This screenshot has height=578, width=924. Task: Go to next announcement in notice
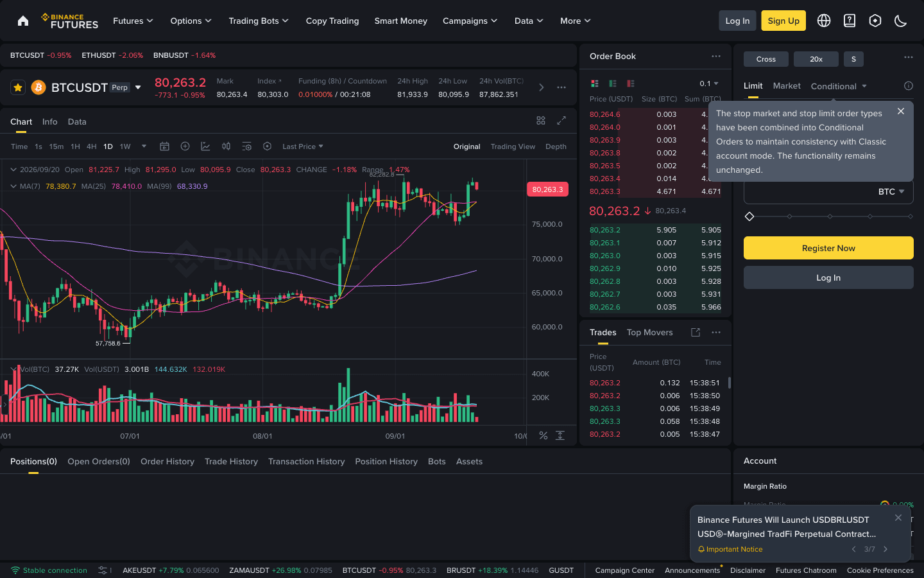pos(886,549)
